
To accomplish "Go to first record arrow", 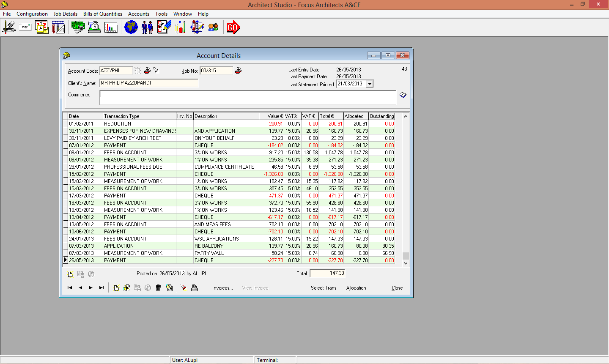I will coord(70,288).
